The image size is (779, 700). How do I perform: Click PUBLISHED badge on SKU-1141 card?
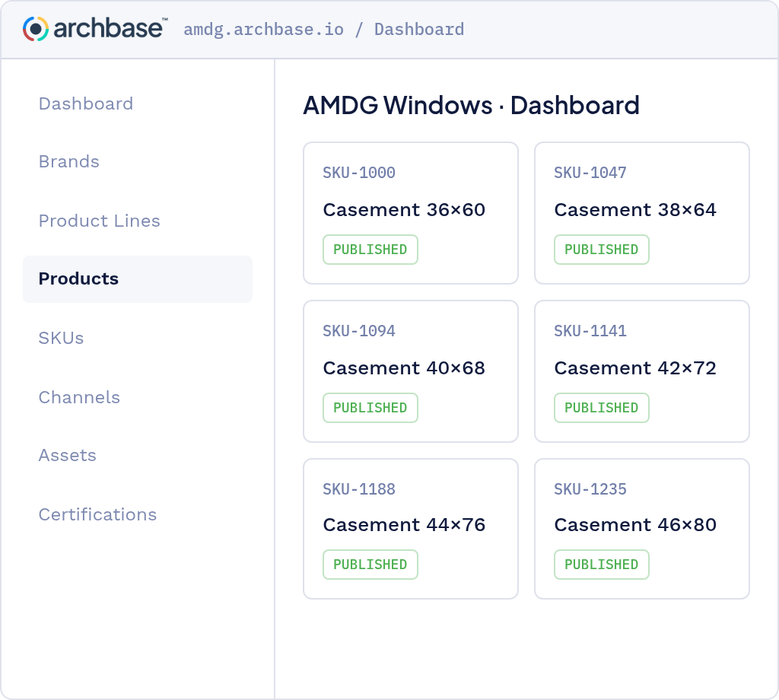[602, 408]
